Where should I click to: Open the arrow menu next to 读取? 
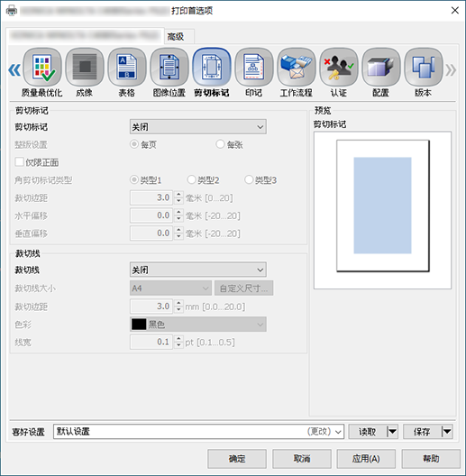coord(392,431)
